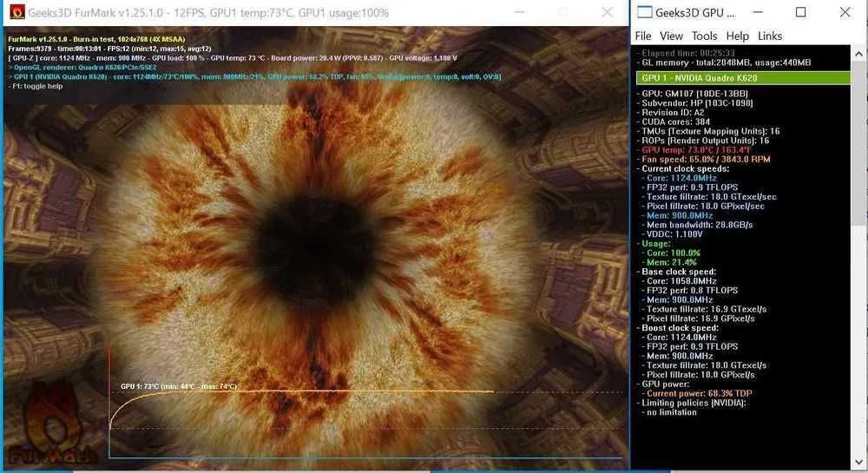868x473 pixels.
Task: Click the 'Boost clock speed:' heading
Action: (677, 328)
